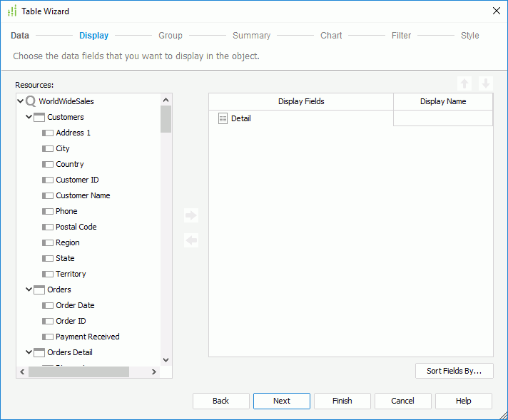Click the Customer Name field icon

[x=48, y=195]
